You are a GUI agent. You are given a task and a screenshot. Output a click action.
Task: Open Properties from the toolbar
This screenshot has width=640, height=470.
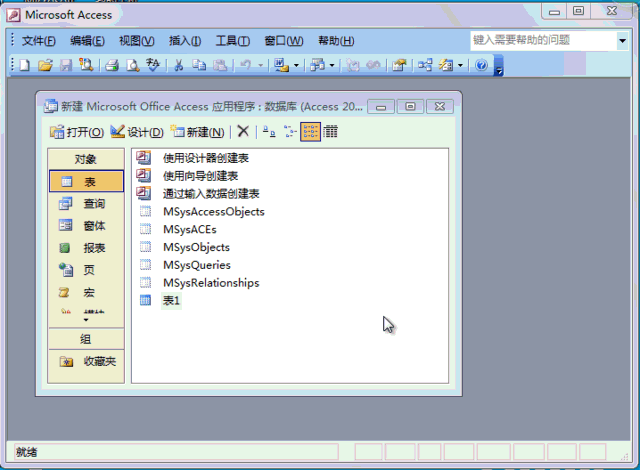click(x=399, y=65)
